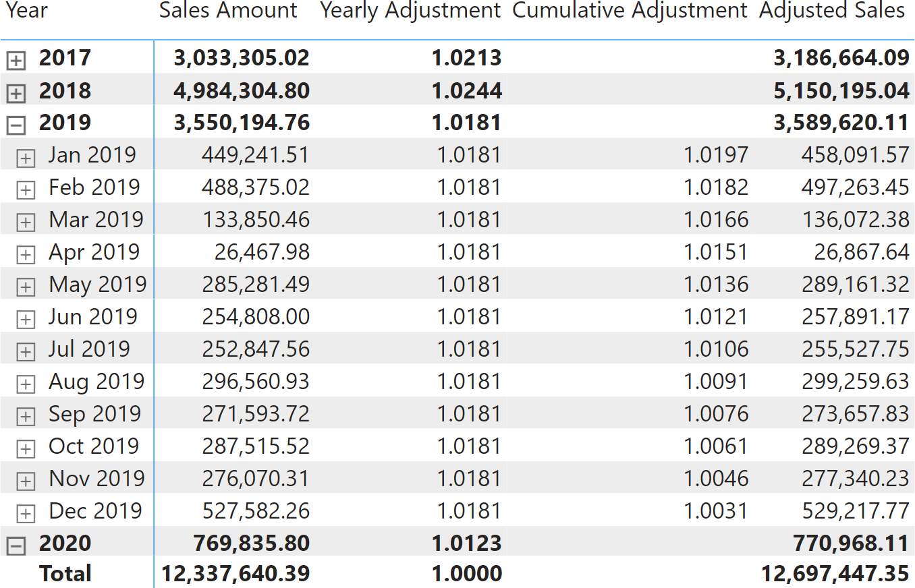The width and height of the screenshot is (915, 588).
Task: Expand the Mar 2019 row
Action: (x=26, y=223)
